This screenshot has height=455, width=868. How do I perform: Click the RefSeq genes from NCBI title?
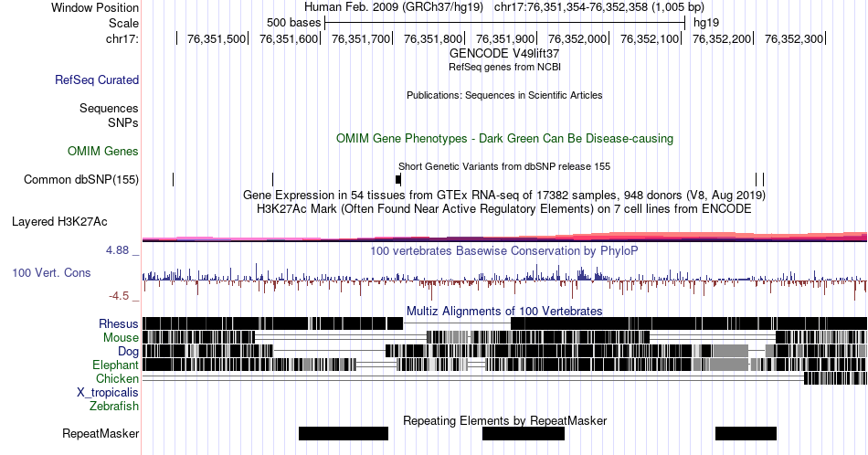tap(504, 67)
